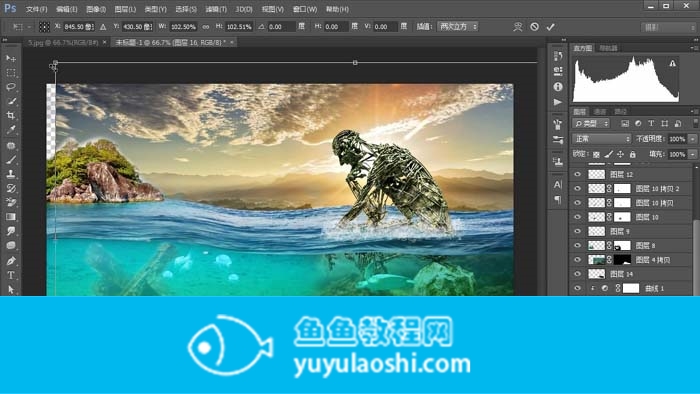This screenshot has height=394, width=700.
Task: Open the blend mode dropdown showing 正常
Action: tap(601, 139)
